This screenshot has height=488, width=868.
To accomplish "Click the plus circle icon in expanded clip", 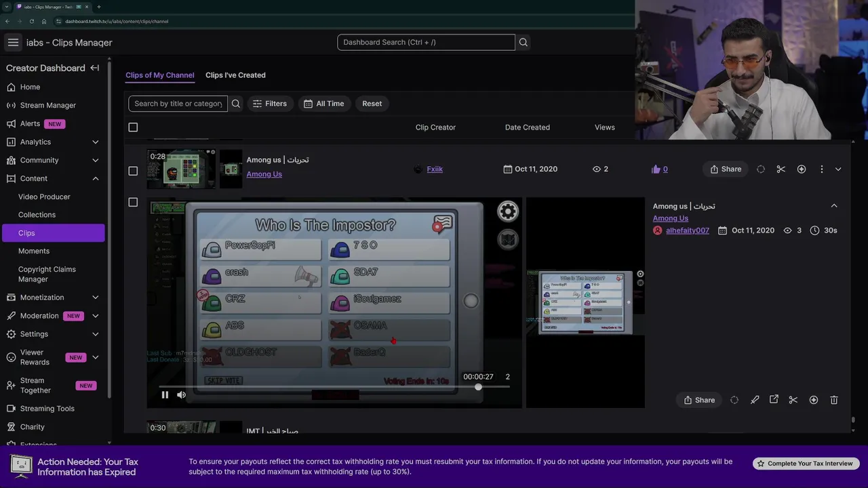I will (x=814, y=400).
